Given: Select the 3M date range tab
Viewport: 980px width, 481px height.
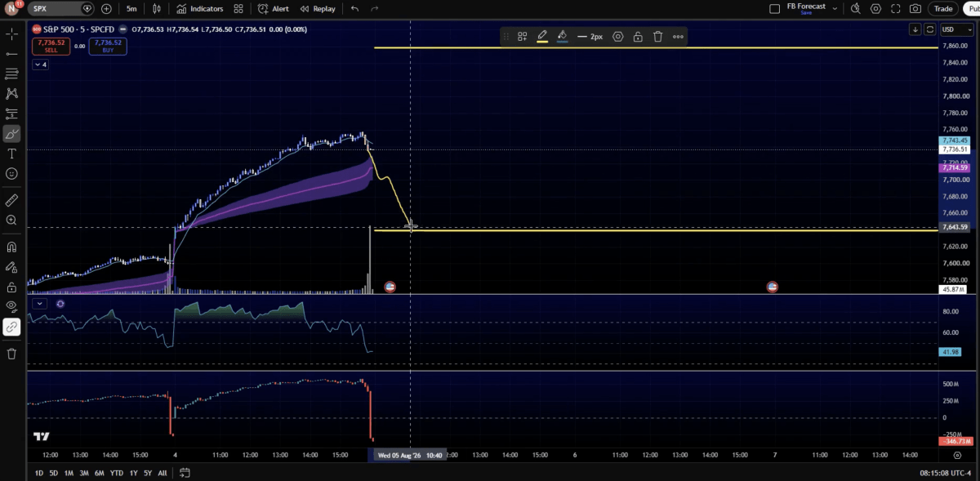Looking at the screenshot, I should click(x=84, y=473).
